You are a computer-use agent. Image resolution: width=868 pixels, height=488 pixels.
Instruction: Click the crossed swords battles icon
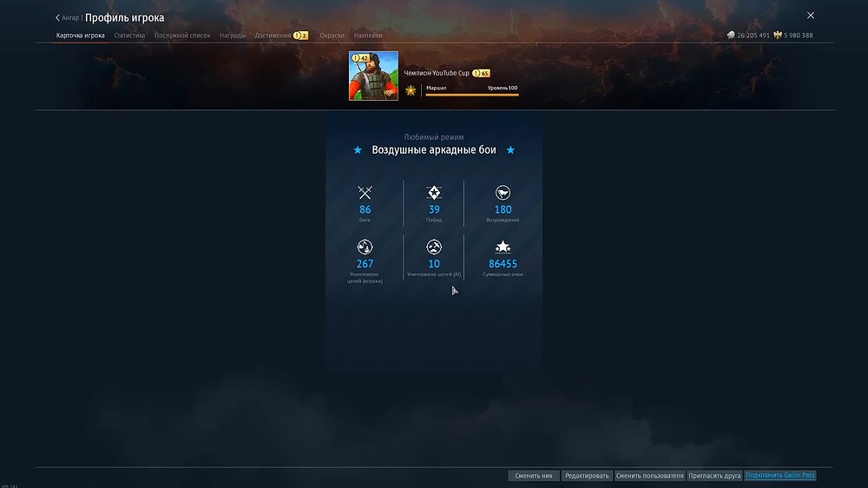coord(365,193)
